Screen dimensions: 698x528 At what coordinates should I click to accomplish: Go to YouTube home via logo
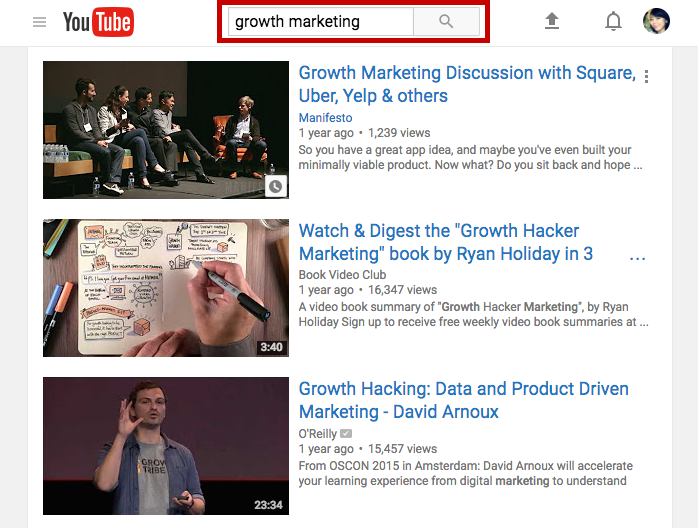coord(98,22)
